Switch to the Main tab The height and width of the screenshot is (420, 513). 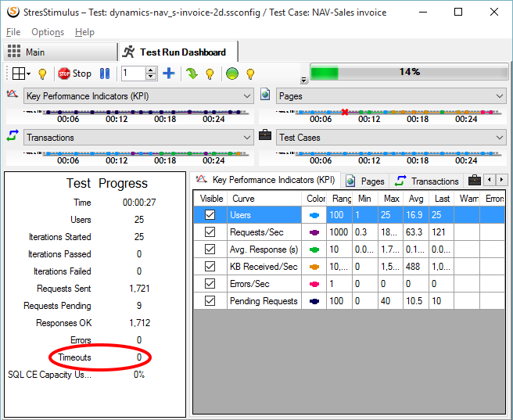(x=60, y=52)
